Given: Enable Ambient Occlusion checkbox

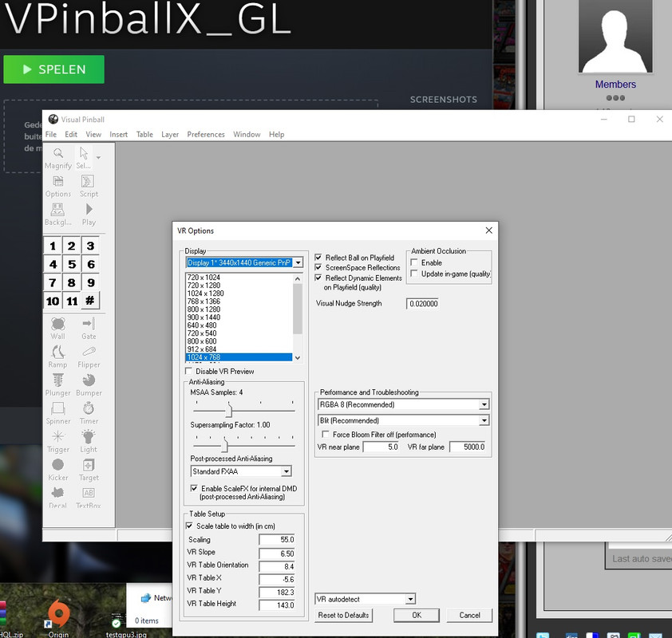Looking at the screenshot, I should point(414,262).
